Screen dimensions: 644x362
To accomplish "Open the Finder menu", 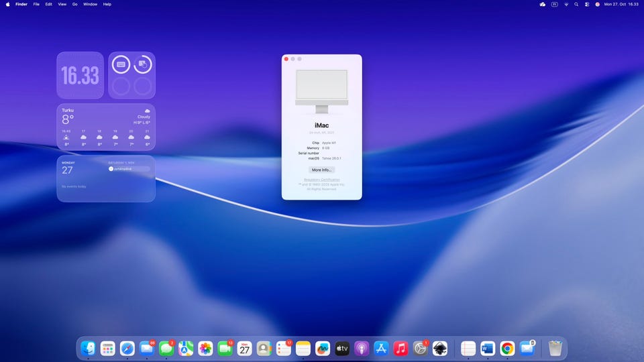I will point(21,4).
